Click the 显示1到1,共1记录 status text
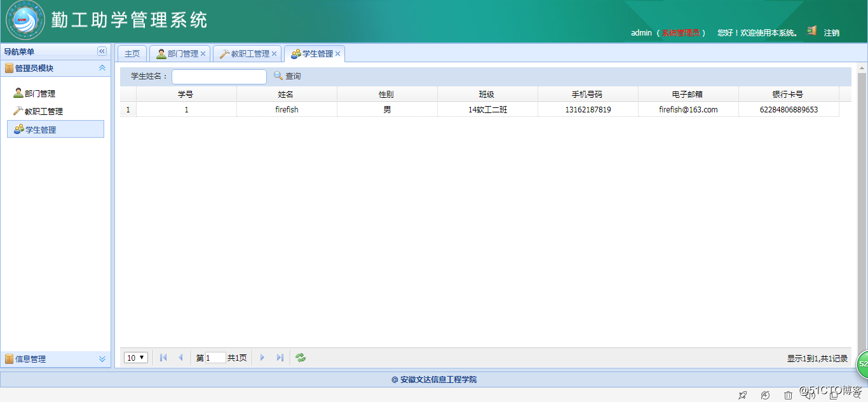This screenshot has height=402, width=868. click(x=817, y=358)
